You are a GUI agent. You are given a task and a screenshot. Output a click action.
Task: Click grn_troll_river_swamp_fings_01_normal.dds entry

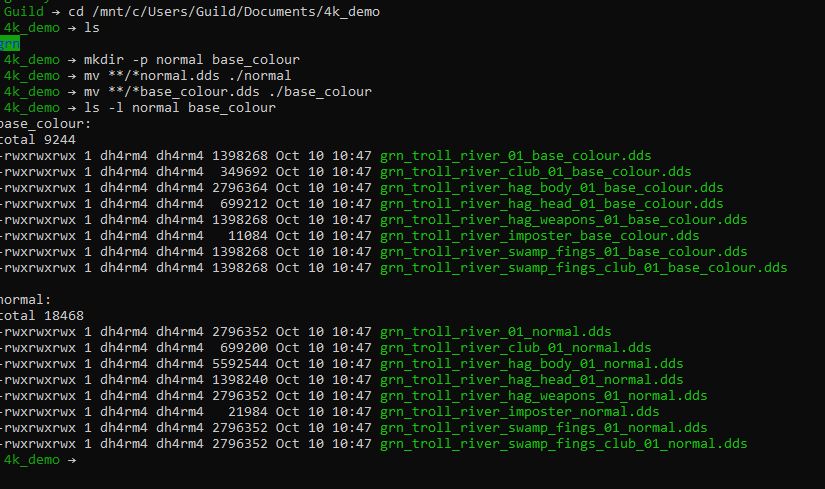coord(544,427)
